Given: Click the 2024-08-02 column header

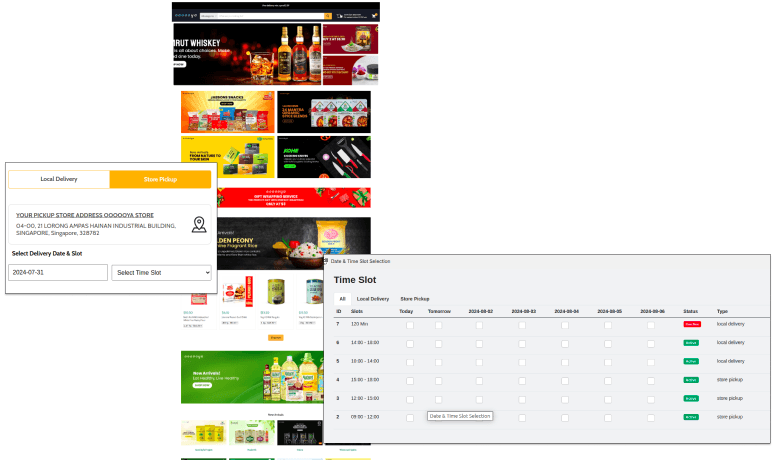Looking at the screenshot, I should (480, 311).
